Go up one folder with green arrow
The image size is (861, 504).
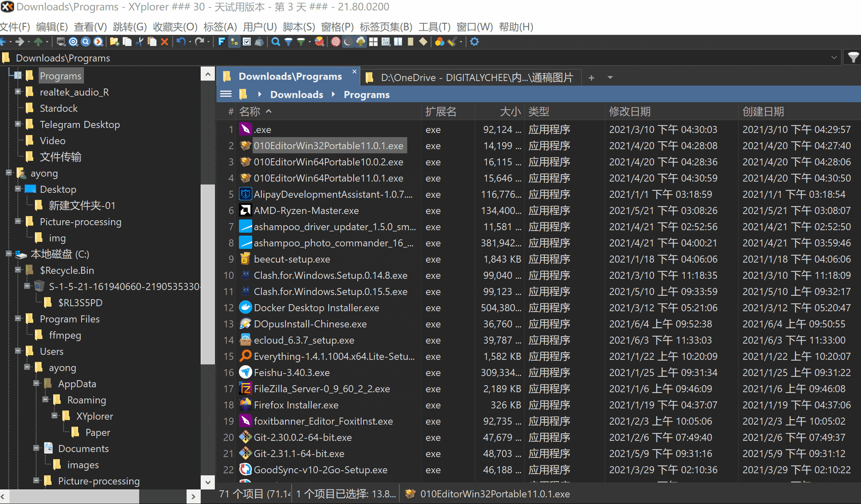(x=39, y=42)
